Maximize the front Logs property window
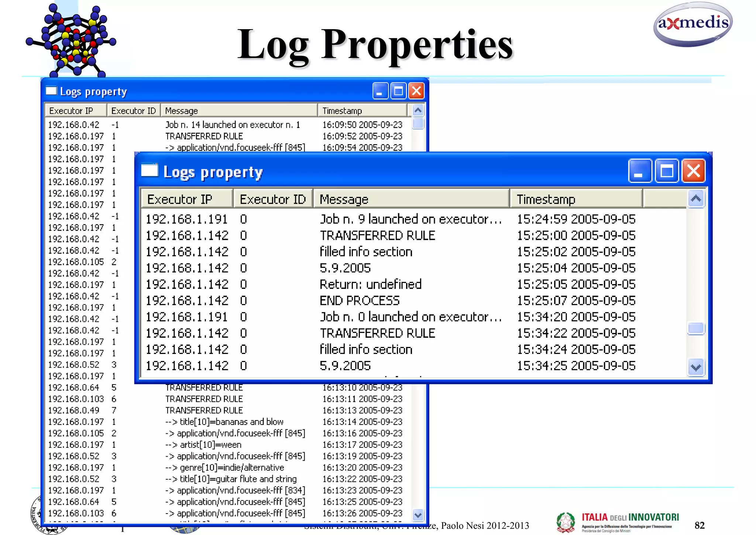Screen dimensions: 756x535 click(666, 171)
